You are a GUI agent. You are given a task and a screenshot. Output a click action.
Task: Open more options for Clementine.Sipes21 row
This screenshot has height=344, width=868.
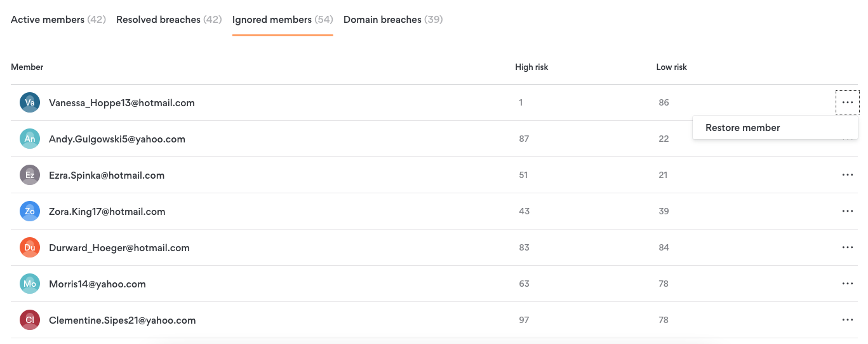pyautogui.click(x=847, y=320)
